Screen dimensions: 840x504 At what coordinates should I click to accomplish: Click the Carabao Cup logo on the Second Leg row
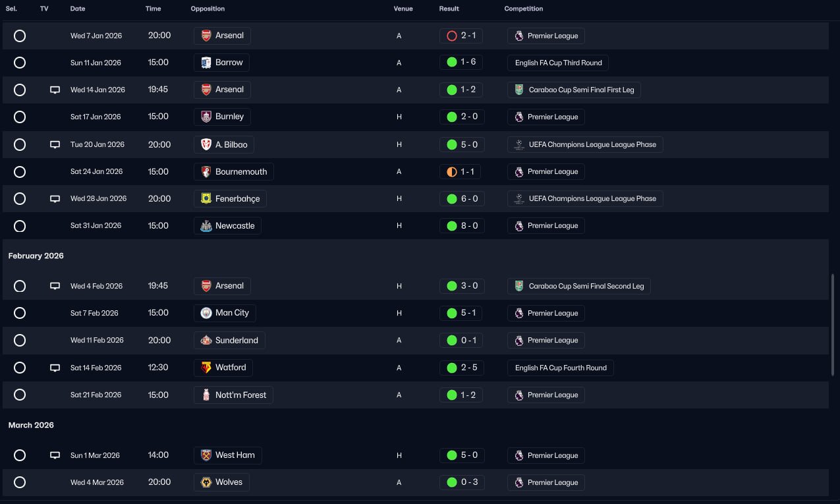[519, 286]
